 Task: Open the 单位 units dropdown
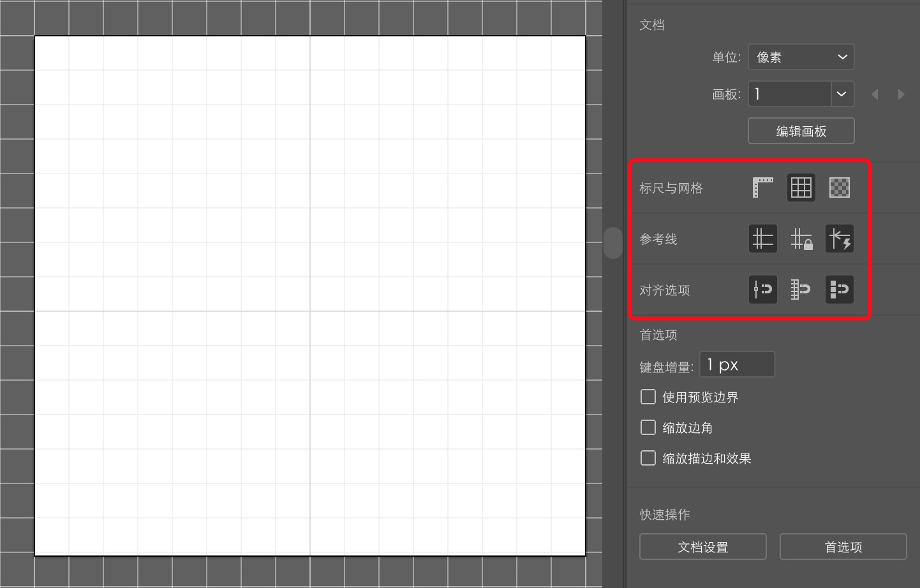(801, 57)
